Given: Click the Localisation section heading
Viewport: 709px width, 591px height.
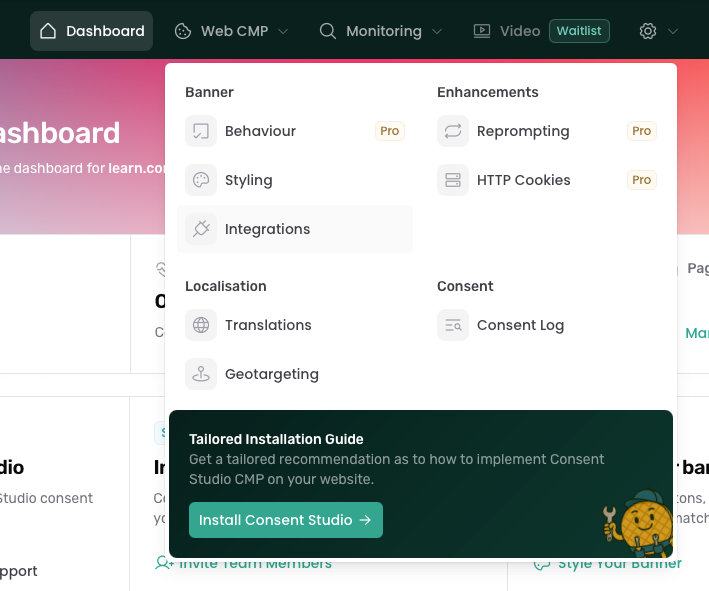Looking at the screenshot, I should coord(226,286).
